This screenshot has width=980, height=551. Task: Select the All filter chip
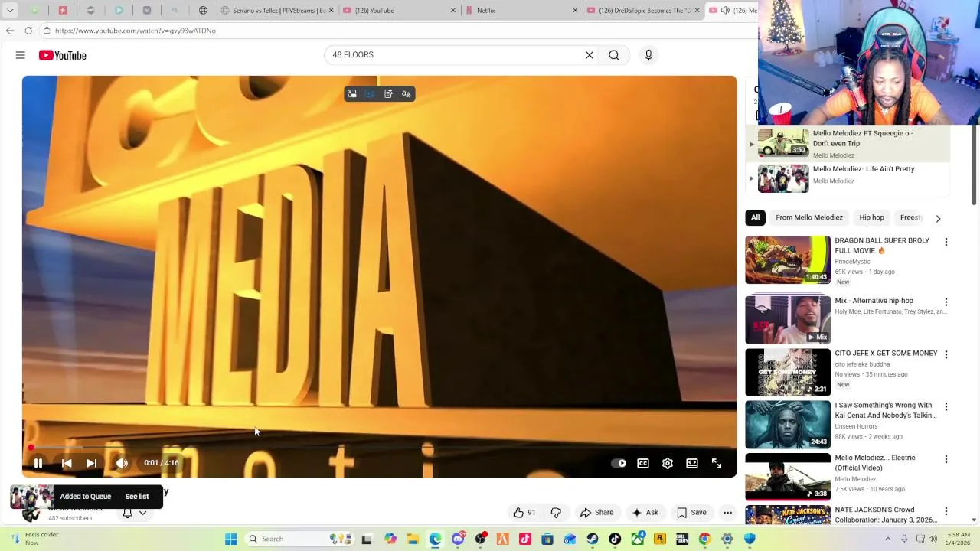point(755,217)
